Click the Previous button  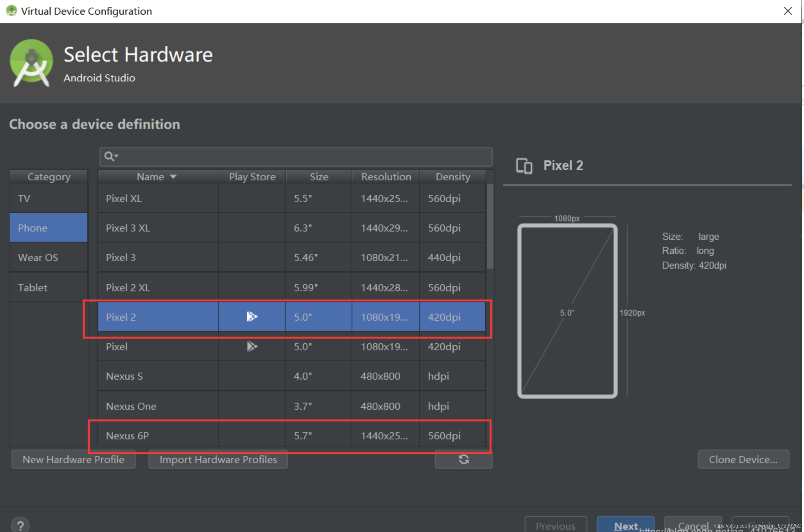(556, 525)
